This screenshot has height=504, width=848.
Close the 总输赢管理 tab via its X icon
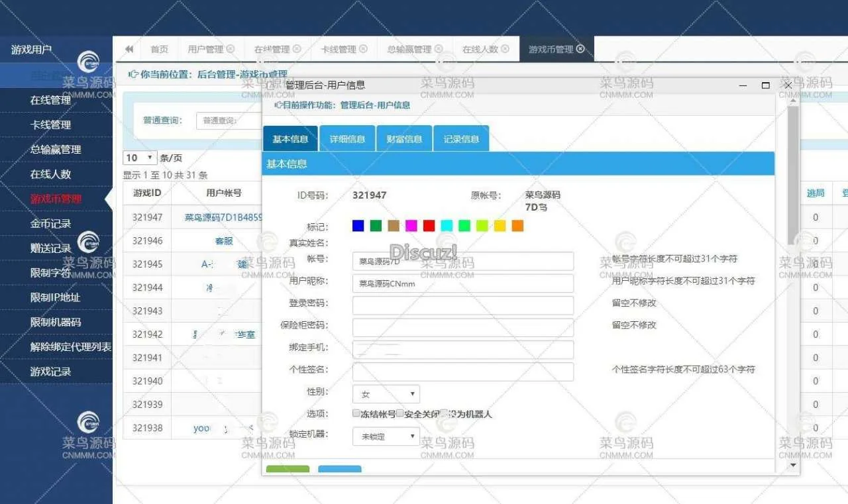click(x=438, y=49)
